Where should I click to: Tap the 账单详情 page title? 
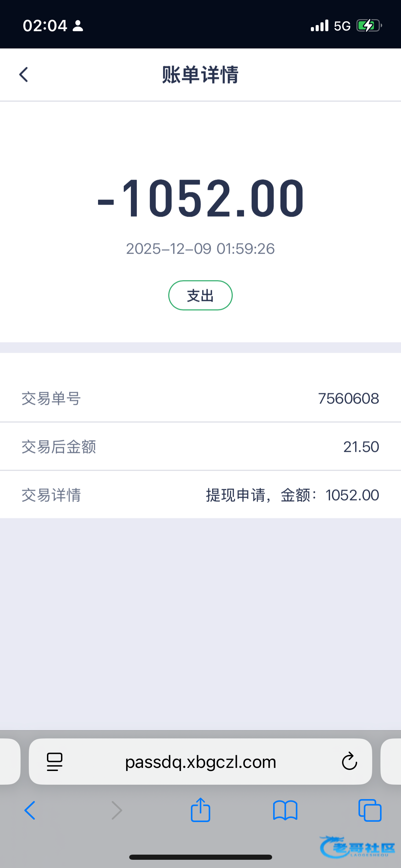click(x=200, y=75)
